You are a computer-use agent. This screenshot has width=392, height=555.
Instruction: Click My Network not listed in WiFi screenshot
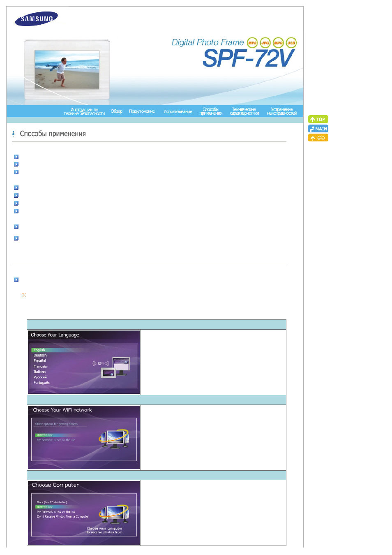tap(56, 440)
